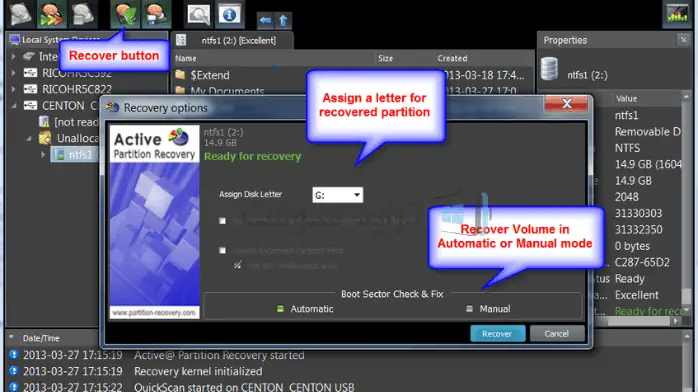
Task: Click the gray hard disk toolbar icon
Action: [x=20, y=14]
